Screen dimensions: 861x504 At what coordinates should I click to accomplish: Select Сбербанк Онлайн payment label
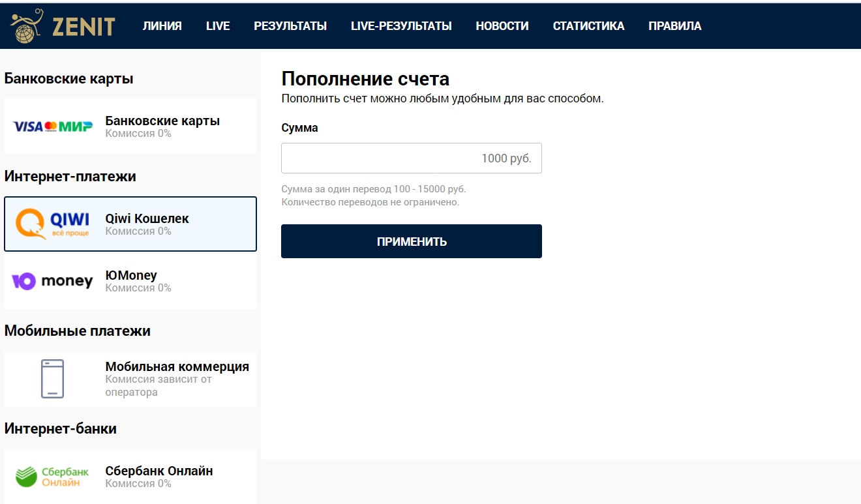pyautogui.click(x=159, y=471)
